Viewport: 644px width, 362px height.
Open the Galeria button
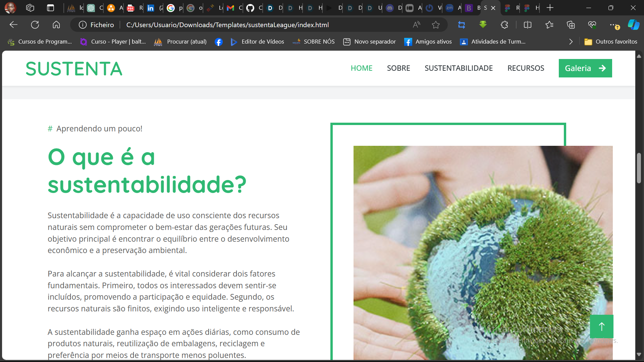[585, 68]
